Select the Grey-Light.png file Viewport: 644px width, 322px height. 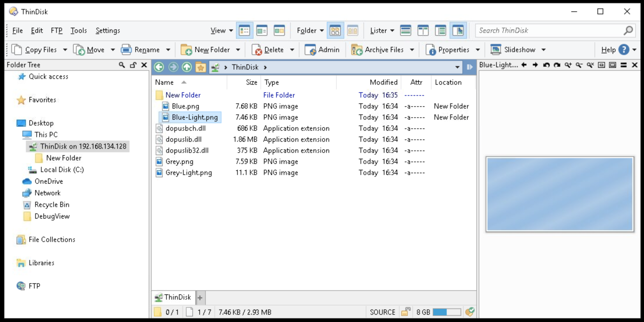[189, 173]
